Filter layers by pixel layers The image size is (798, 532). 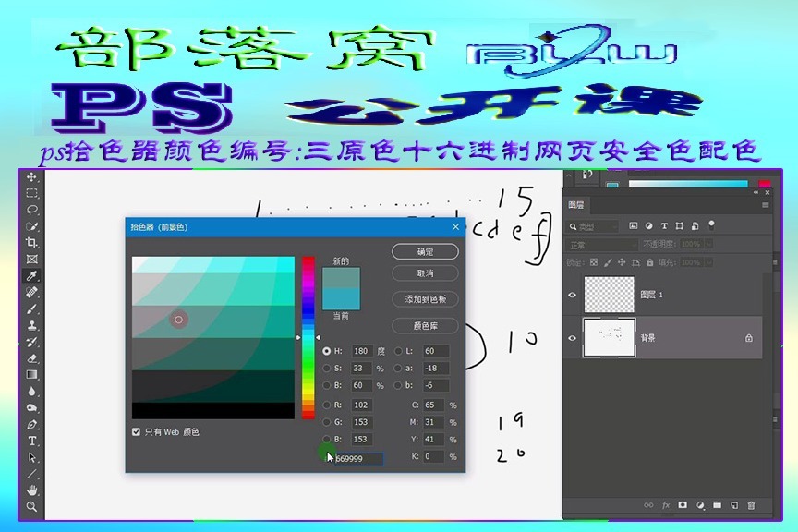point(633,226)
